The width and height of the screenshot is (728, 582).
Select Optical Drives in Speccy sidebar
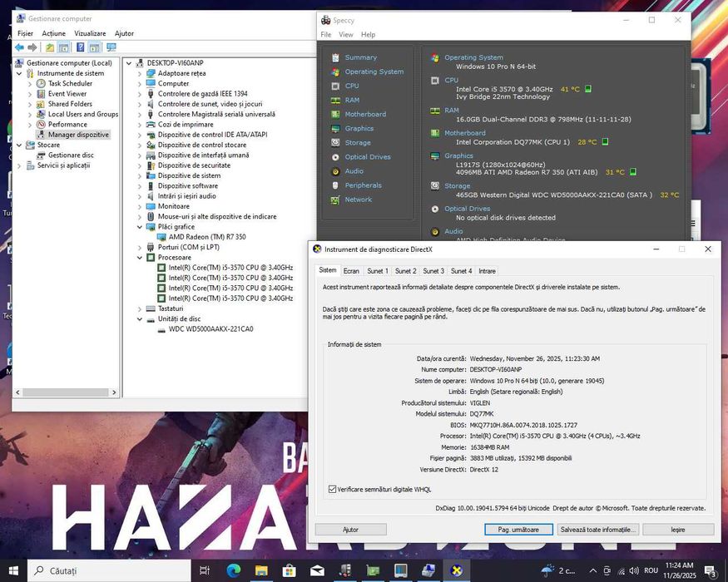[x=368, y=157]
